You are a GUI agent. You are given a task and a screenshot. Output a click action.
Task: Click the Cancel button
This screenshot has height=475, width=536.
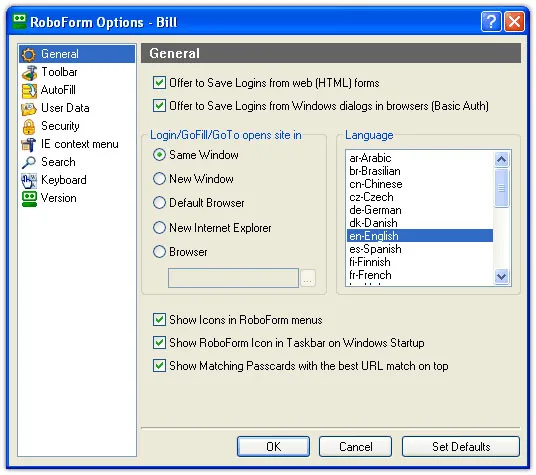(356, 446)
